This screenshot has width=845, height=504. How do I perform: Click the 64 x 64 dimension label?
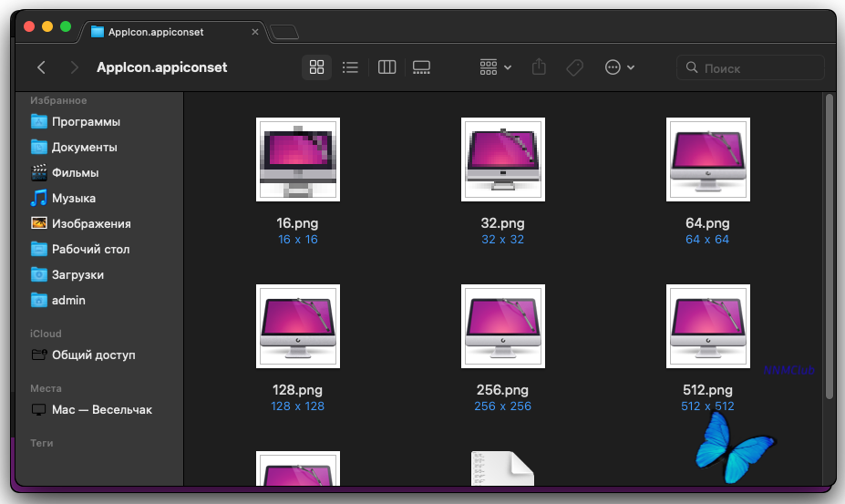[707, 240]
